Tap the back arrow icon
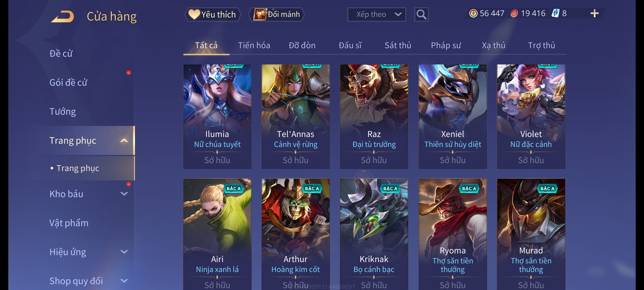Image resolution: width=644 pixels, height=290 pixels. coord(63,17)
